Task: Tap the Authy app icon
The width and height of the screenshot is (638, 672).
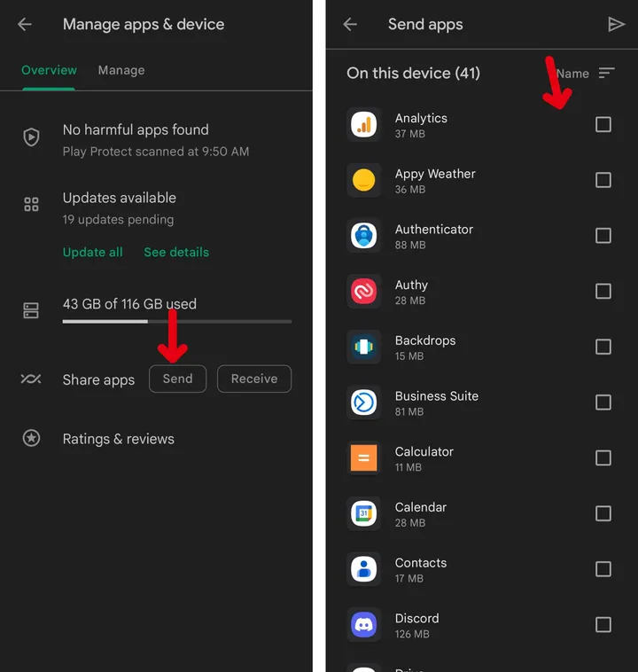Action: 364,292
